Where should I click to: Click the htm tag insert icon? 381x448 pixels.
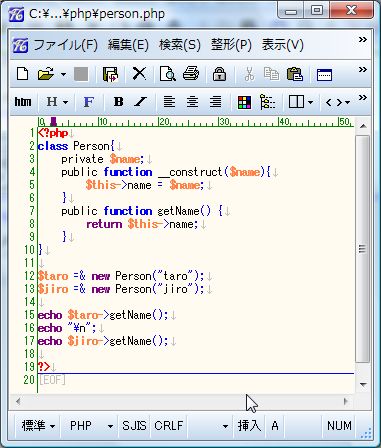[x=23, y=102]
